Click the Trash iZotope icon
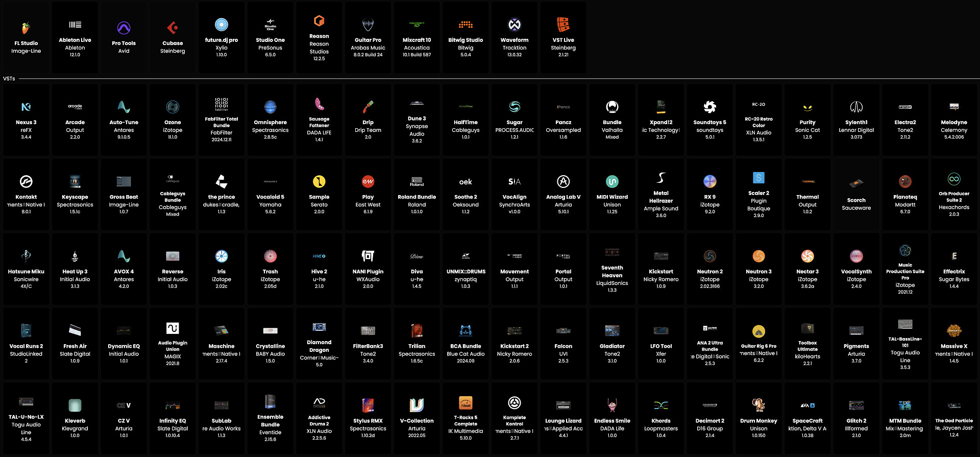 click(271, 256)
